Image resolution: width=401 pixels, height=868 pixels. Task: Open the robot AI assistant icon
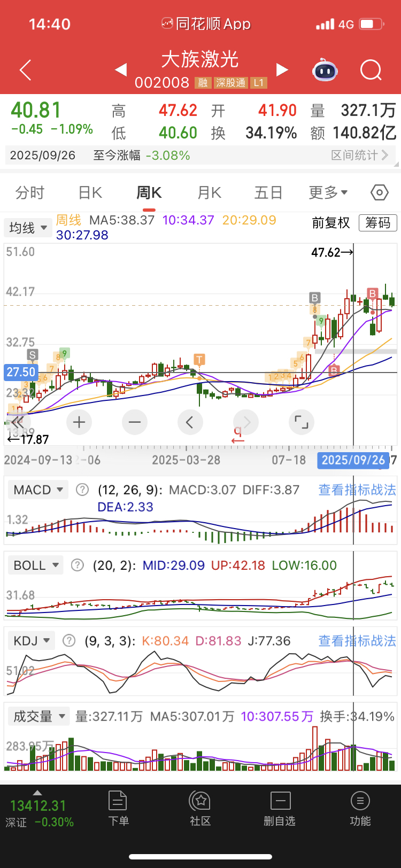click(325, 70)
